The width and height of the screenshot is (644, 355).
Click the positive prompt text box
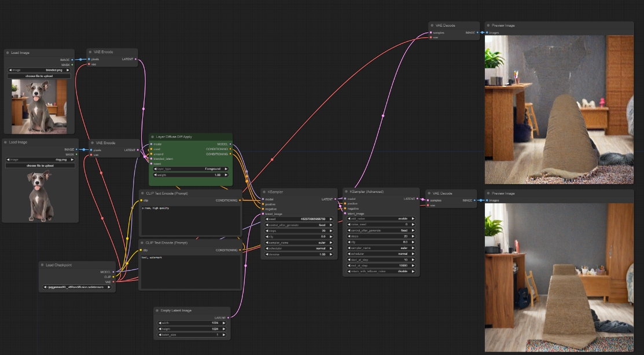[190, 219]
